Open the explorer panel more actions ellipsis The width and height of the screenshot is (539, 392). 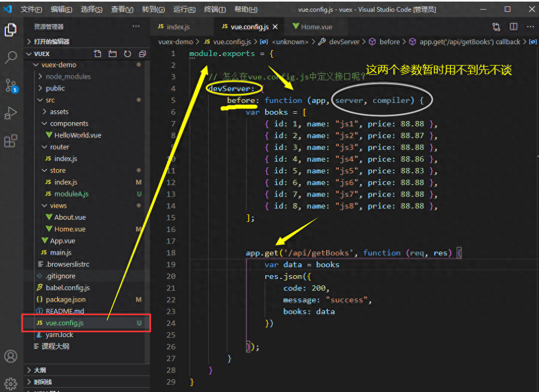point(136,26)
